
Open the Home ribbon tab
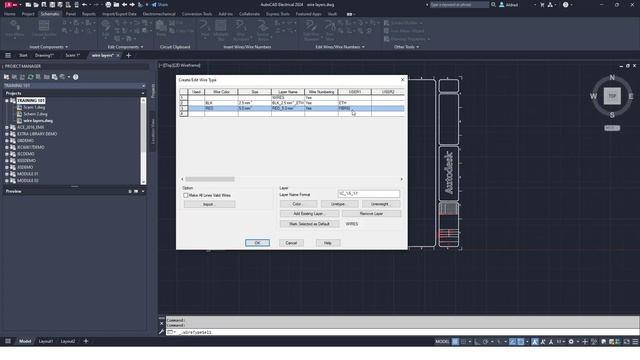pos(9,14)
